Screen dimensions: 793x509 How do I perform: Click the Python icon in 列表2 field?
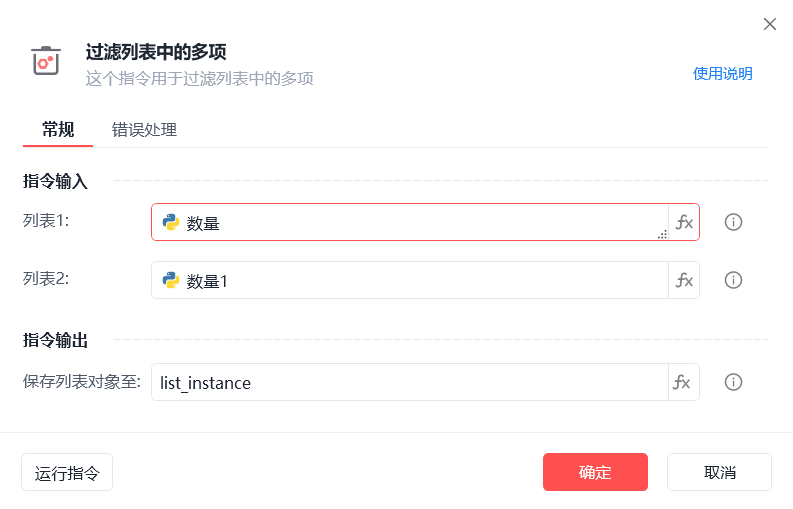click(x=171, y=280)
